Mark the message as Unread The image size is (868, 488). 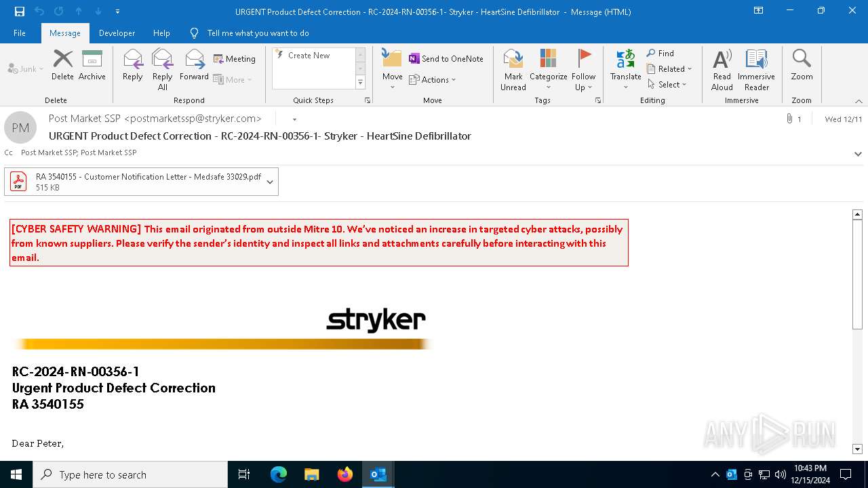(x=513, y=69)
